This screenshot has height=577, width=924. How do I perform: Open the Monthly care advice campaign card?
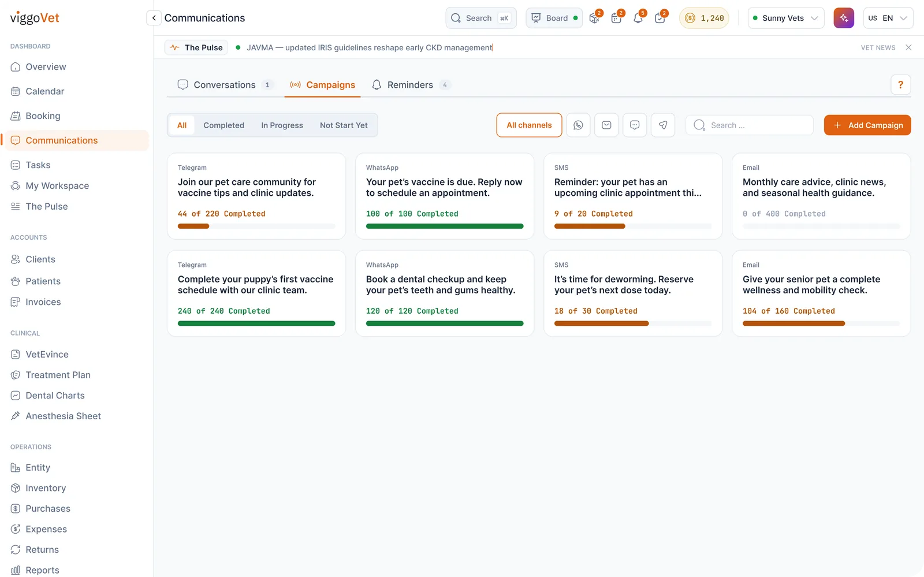click(821, 196)
